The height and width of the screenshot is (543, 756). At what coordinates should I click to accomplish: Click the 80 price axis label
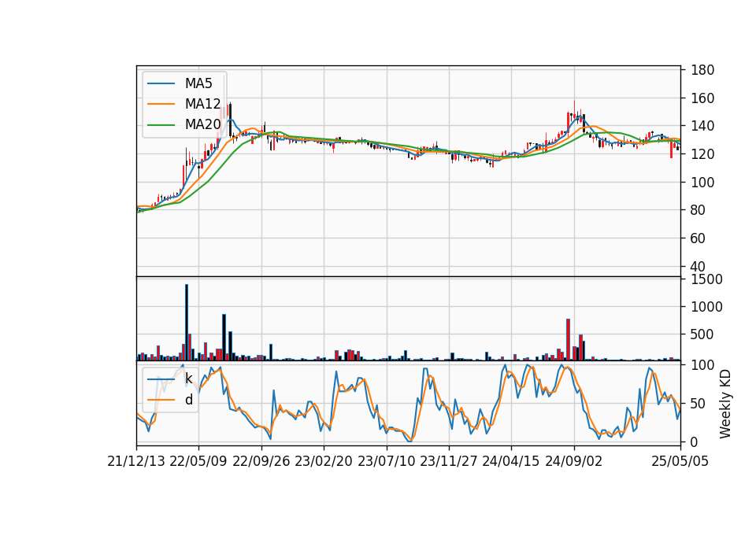click(699, 210)
